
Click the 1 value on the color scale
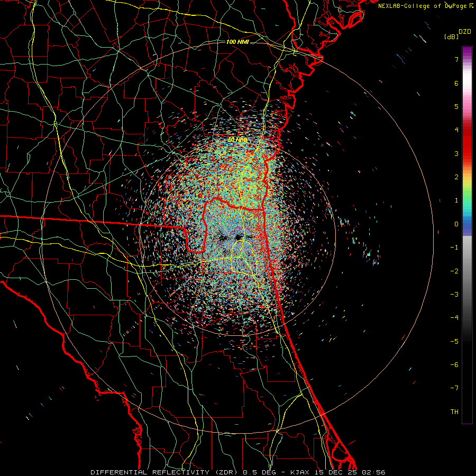tap(456, 200)
